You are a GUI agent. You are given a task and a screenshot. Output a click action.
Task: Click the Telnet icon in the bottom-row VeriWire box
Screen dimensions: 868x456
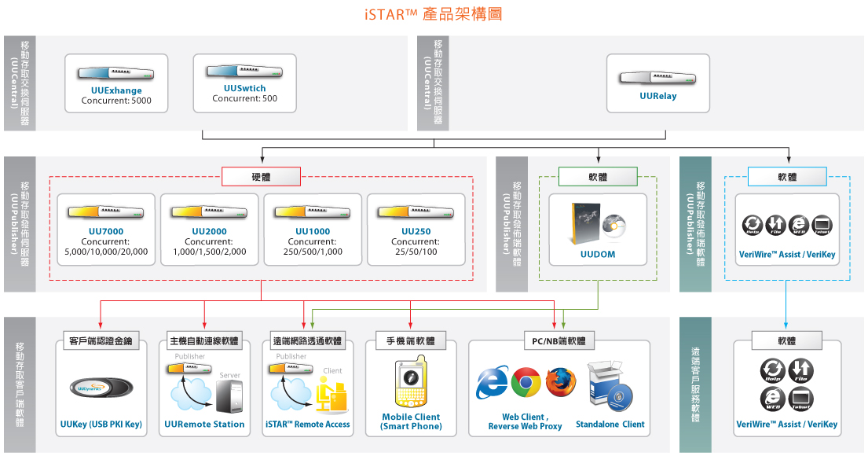pos(800,399)
